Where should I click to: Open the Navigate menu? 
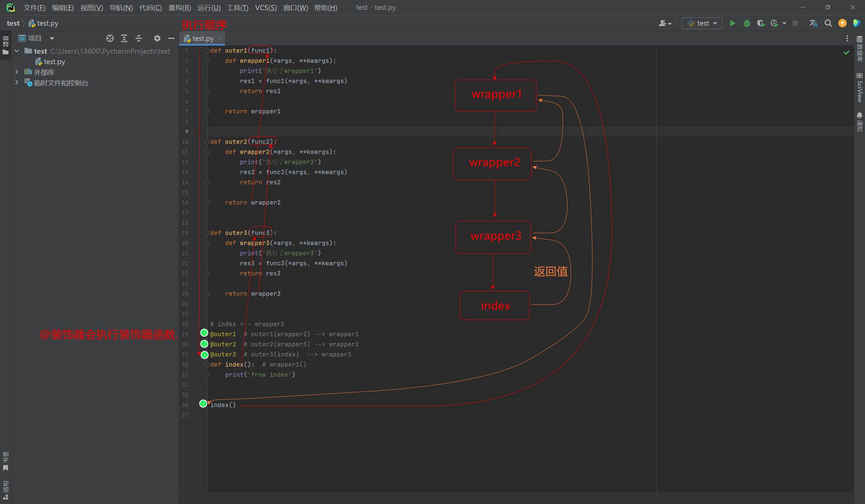121,7
